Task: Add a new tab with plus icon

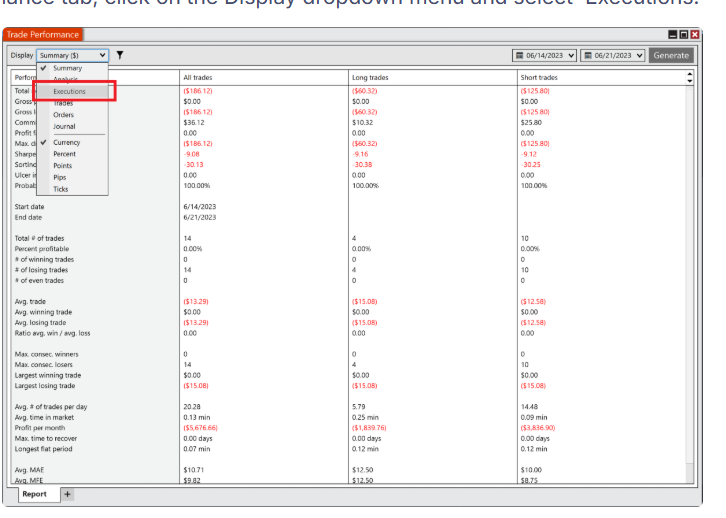Action: (x=68, y=494)
